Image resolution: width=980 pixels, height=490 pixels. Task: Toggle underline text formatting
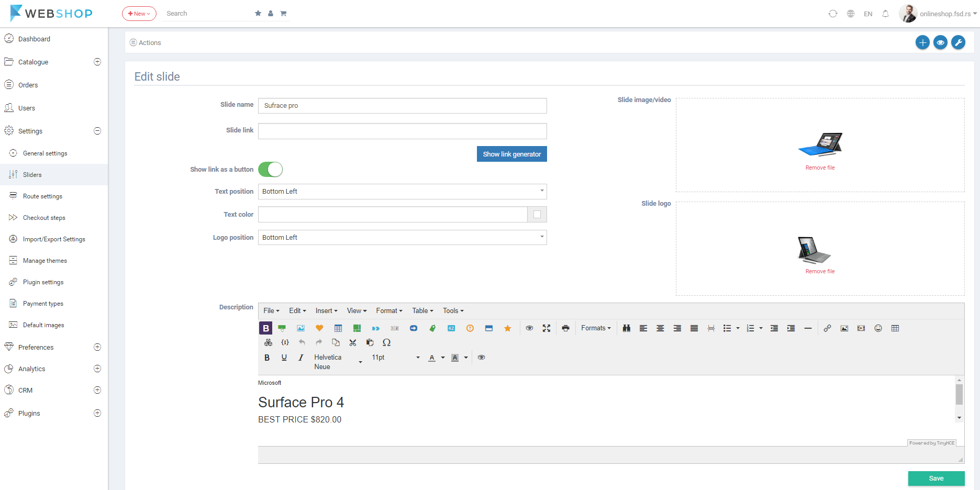click(x=284, y=358)
